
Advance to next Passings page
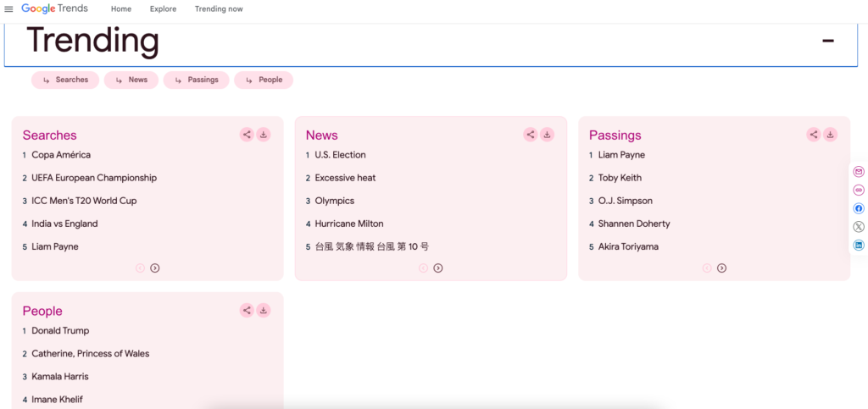721,268
